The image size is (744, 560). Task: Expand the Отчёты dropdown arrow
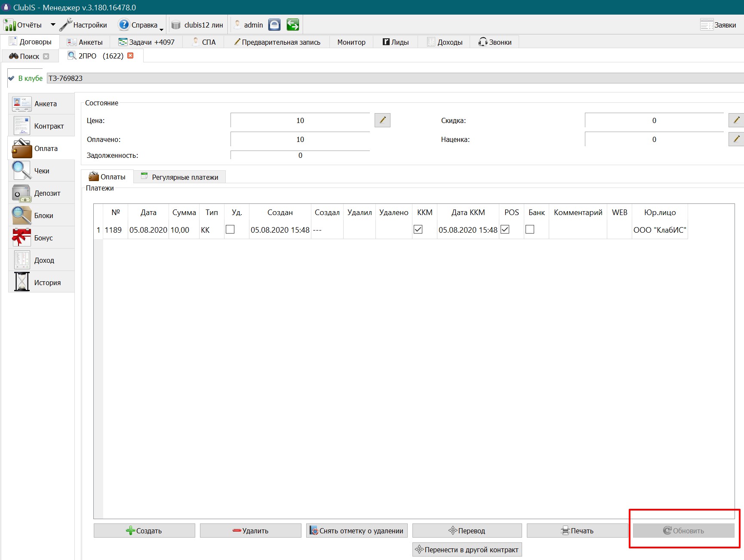point(53,25)
